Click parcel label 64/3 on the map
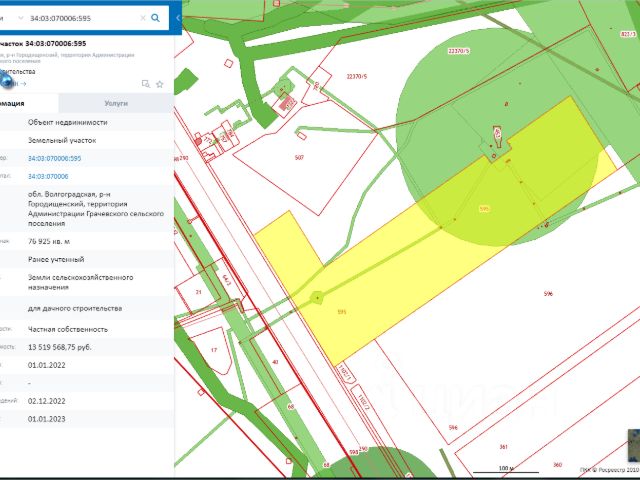 click(227, 280)
